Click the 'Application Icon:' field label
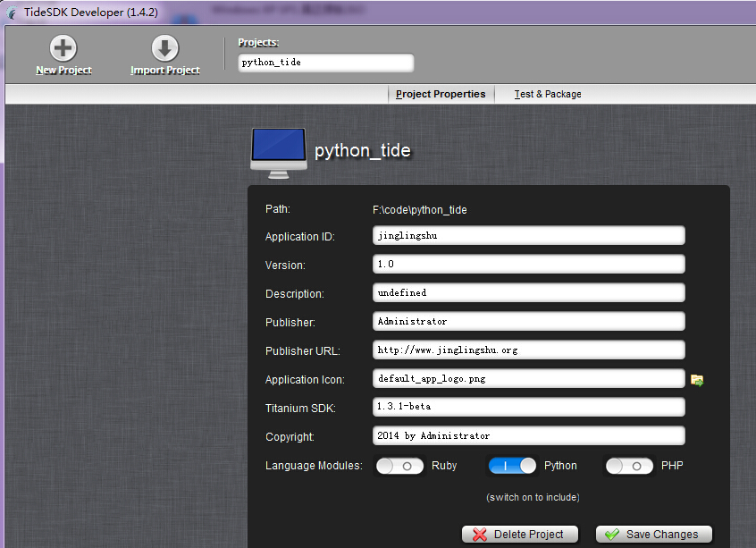This screenshot has width=756, height=548. pyautogui.click(x=305, y=380)
